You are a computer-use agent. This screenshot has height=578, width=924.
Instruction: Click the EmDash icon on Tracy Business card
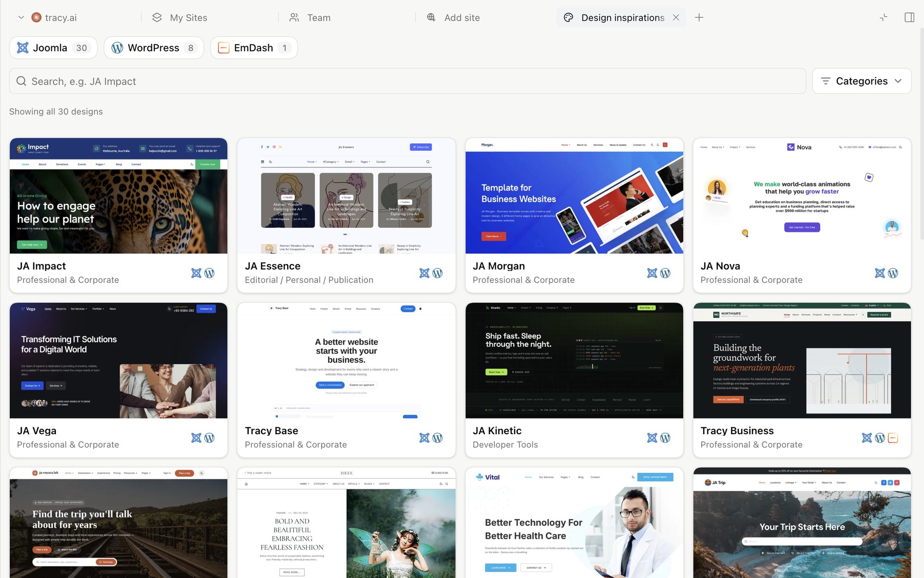coord(893,438)
